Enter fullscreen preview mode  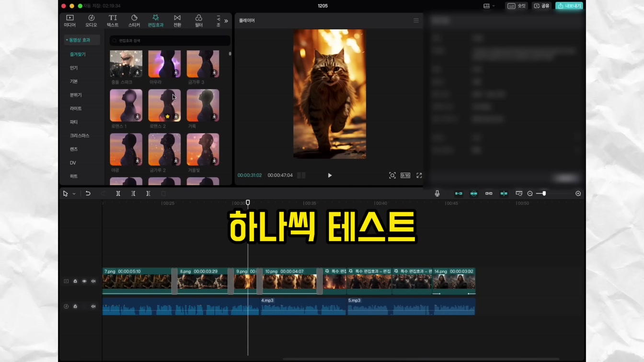tap(419, 176)
